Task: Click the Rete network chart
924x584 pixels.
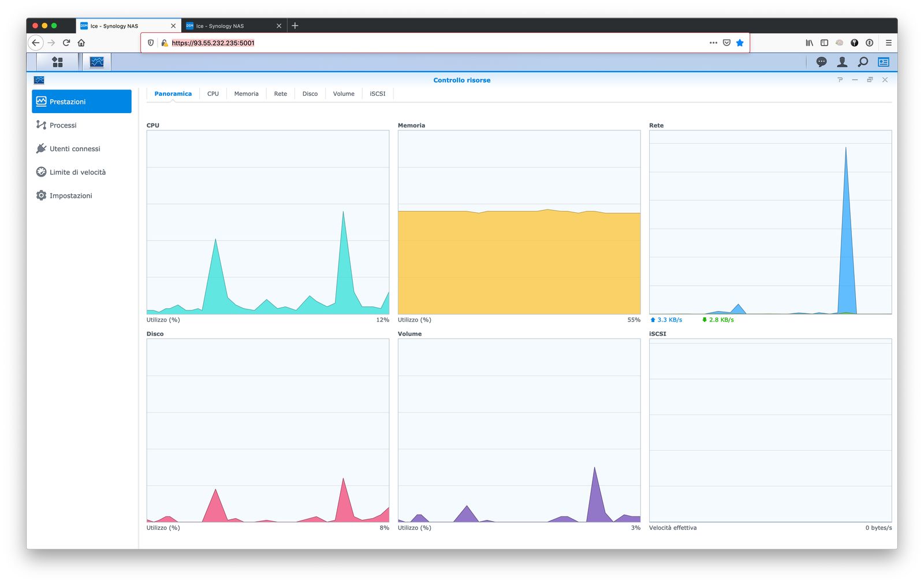Action: point(770,222)
